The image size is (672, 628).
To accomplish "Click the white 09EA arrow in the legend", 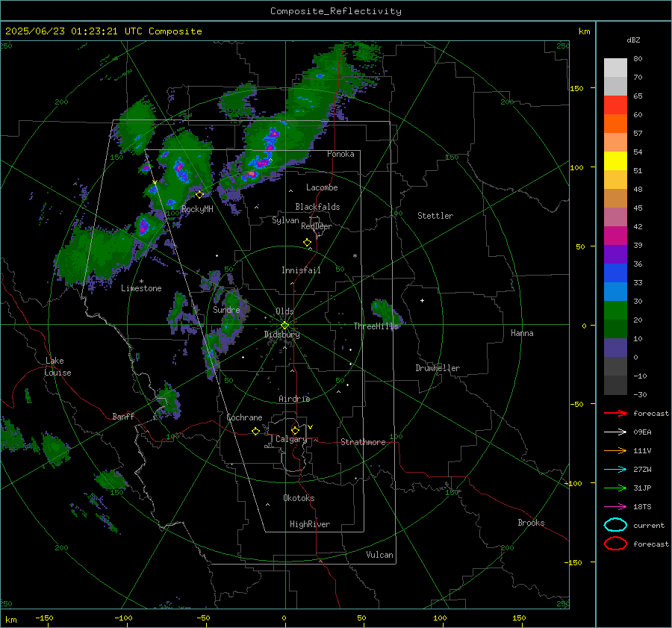I will [615, 432].
